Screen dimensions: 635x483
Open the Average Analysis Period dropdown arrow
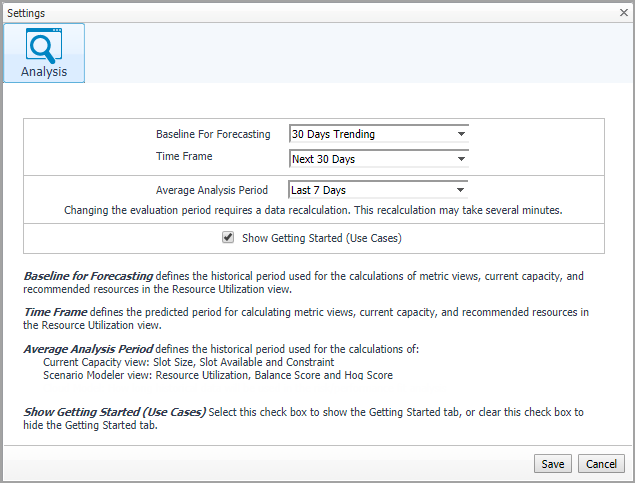tap(461, 190)
